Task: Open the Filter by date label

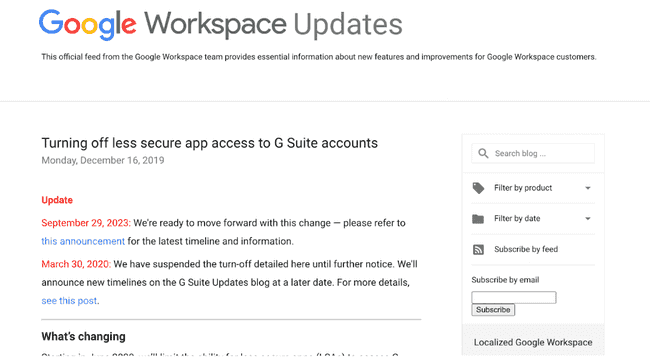Action: pos(517,218)
